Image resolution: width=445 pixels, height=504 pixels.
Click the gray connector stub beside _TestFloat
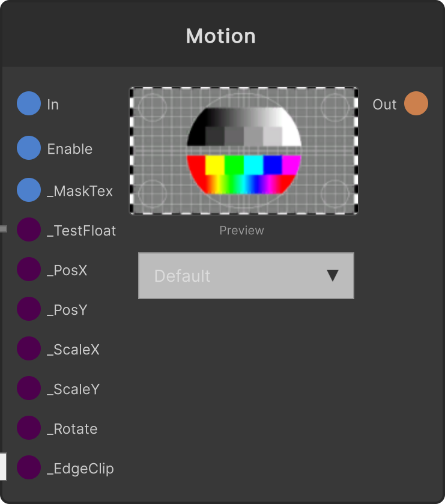pos(3,229)
